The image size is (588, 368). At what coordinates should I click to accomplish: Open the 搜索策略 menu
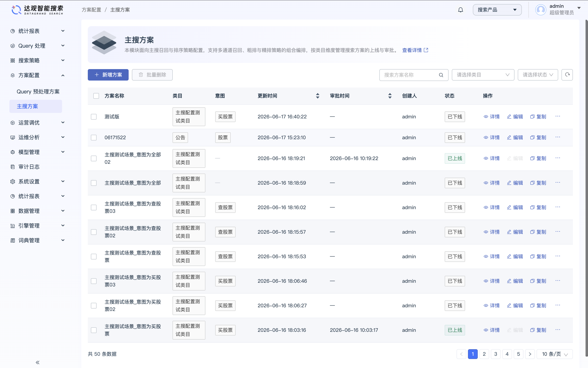37,60
